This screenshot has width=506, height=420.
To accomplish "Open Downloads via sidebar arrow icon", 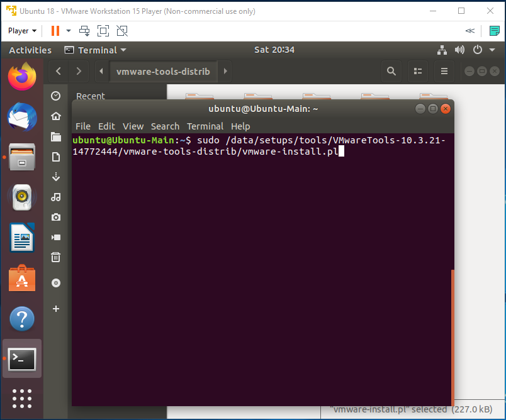I will [x=56, y=177].
